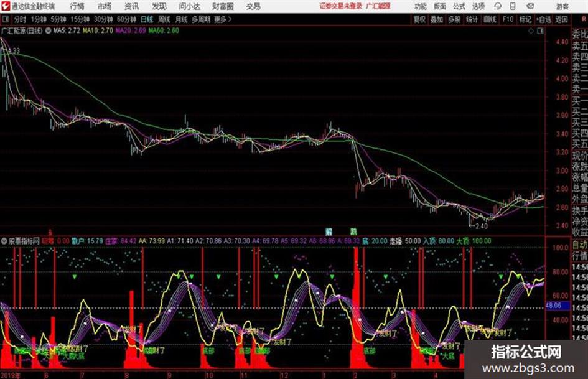Click the 广汇能源(日线) chart title
Image resolution: width=588 pixels, height=379 pixels.
coord(22,30)
